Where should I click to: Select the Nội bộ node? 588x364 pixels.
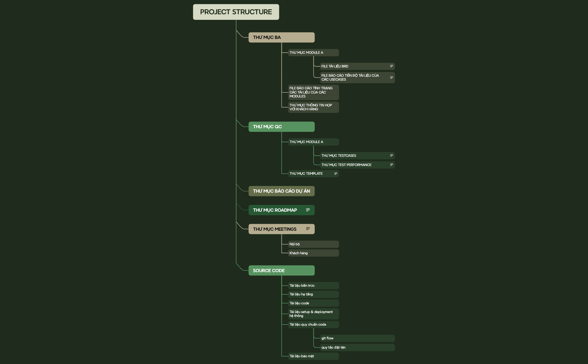[313, 244]
